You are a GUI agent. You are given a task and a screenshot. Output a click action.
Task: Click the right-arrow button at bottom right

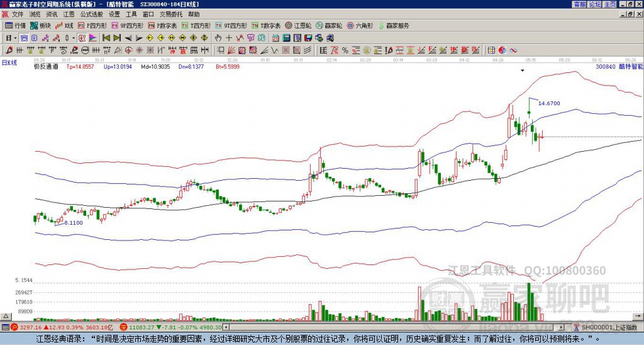click(x=638, y=316)
